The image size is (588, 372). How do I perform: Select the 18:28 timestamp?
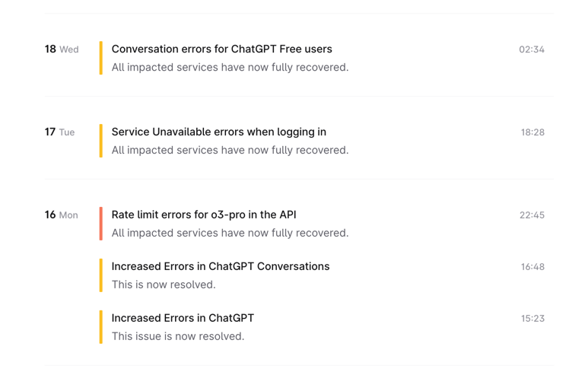click(532, 132)
